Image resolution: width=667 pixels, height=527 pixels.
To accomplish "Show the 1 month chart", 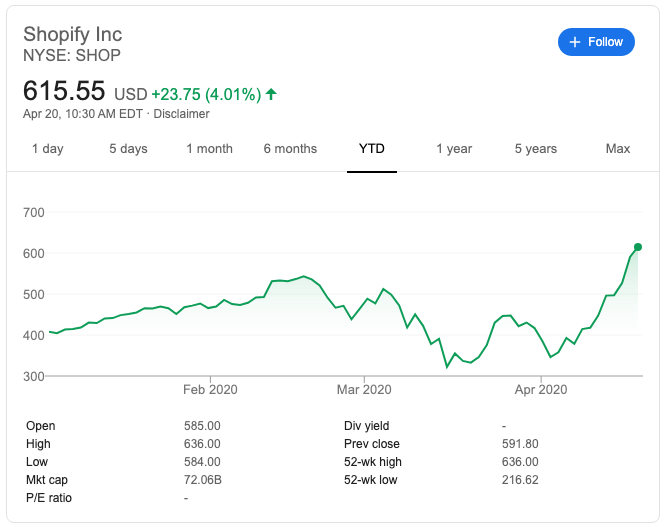I will coord(209,149).
